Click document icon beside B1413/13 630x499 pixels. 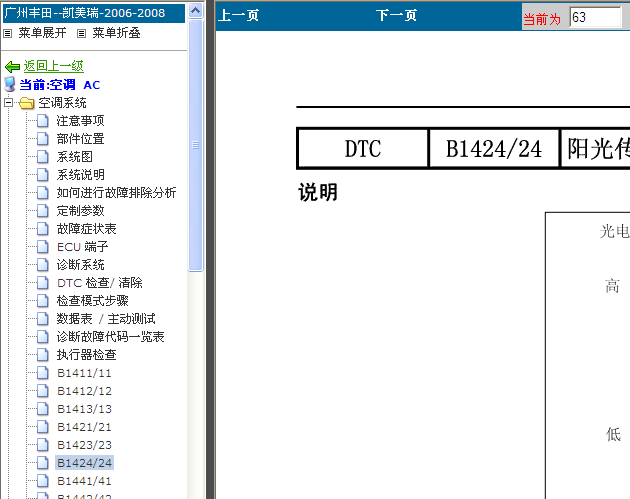(x=43, y=409)
